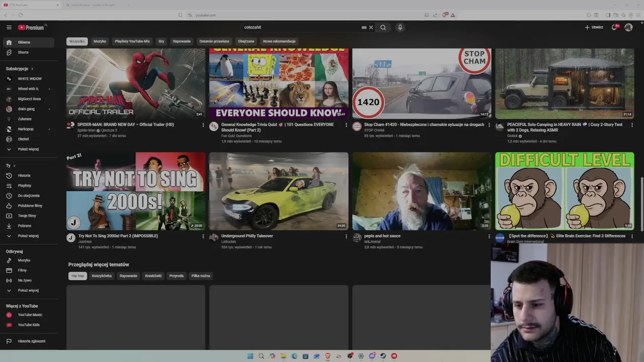The width and height of the screenshot is (644, 362).
Task: Expand Subskrypcje section chevron
Action: pos(32,69)
